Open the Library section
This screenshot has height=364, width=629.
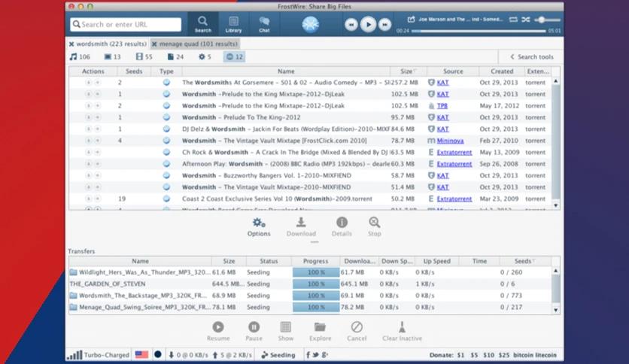pos(233,24)
